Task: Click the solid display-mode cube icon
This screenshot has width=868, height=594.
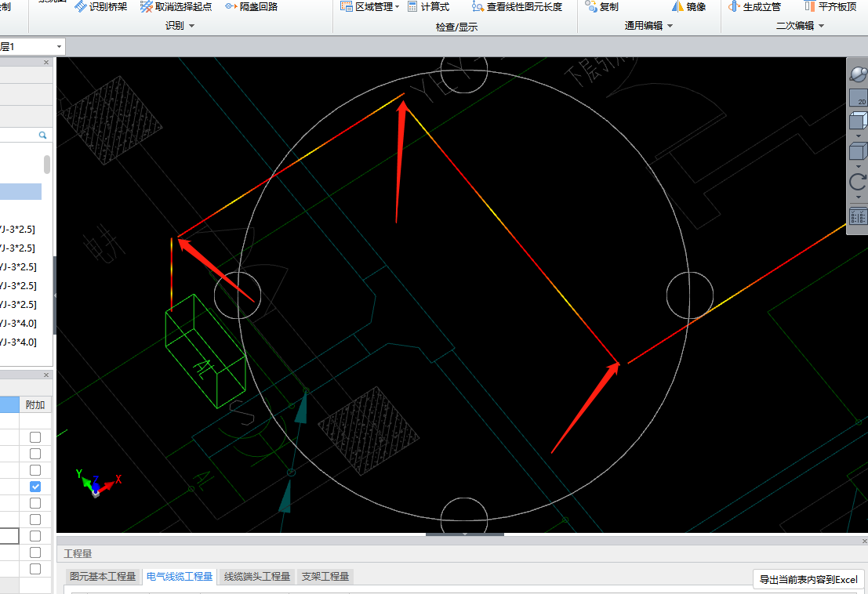Action: (x=858, y=151)
